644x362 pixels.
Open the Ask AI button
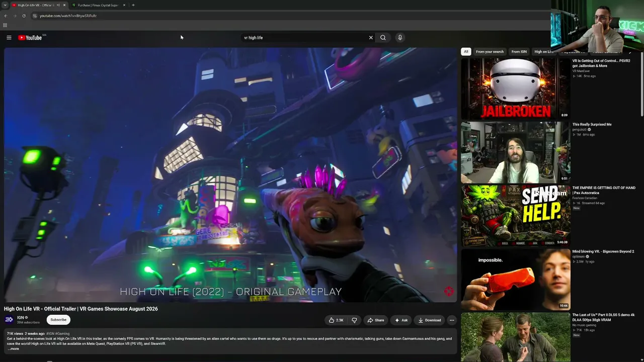tap(401, 320)
